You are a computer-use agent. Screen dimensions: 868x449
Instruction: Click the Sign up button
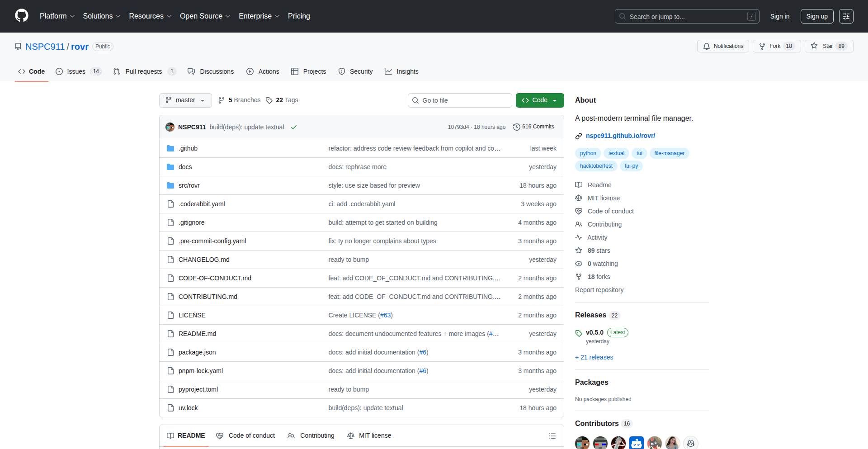click(x=816, y=16)
